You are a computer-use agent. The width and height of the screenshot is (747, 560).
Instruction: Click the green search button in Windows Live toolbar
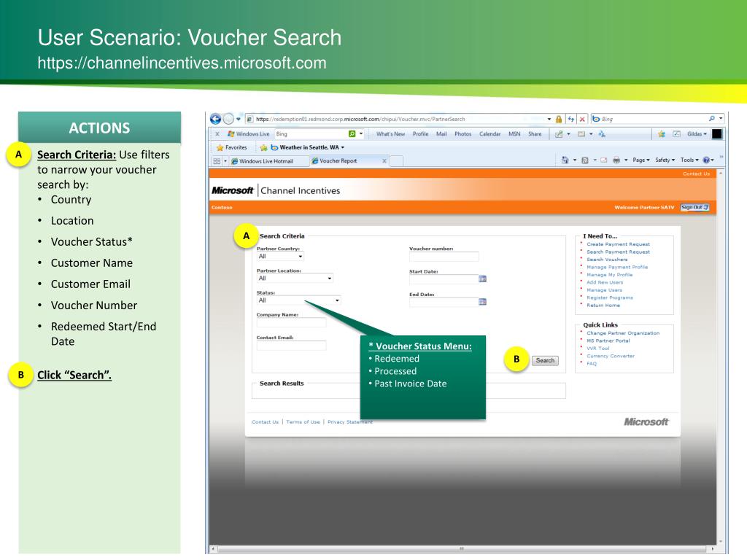[x=352, y=134]
